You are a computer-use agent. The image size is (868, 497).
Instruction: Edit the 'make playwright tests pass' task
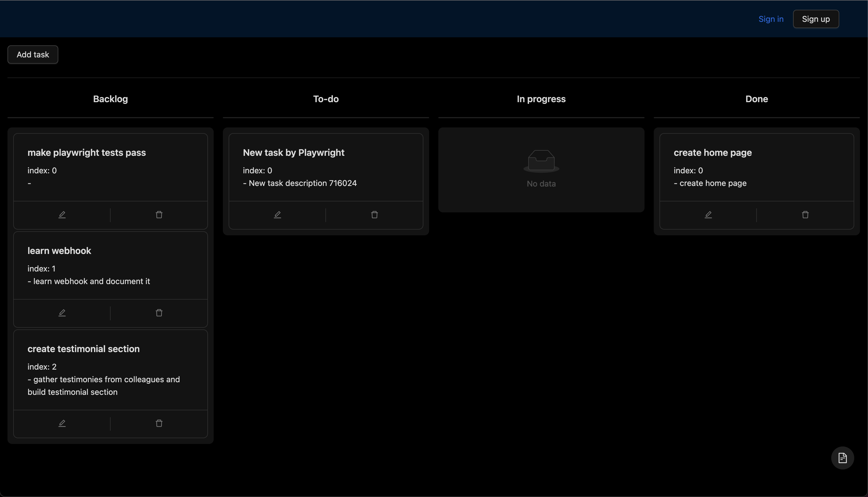click(x=62, y=215)
